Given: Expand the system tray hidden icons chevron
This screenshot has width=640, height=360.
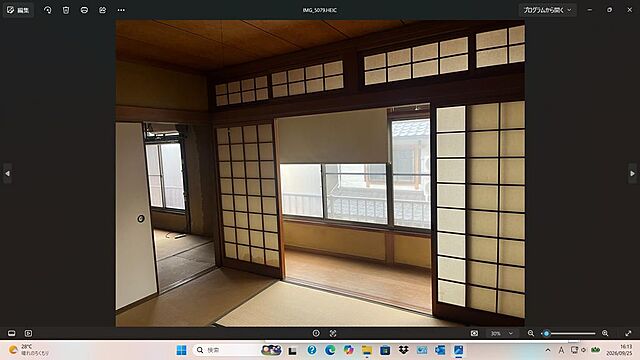Looking at the screenshot, I should (548, 350).
